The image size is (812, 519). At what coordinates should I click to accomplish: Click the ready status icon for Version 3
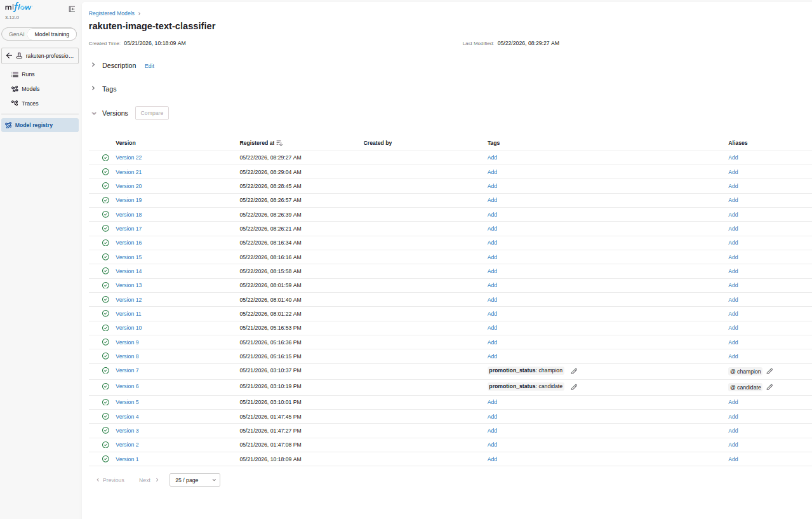pos(105,431)
